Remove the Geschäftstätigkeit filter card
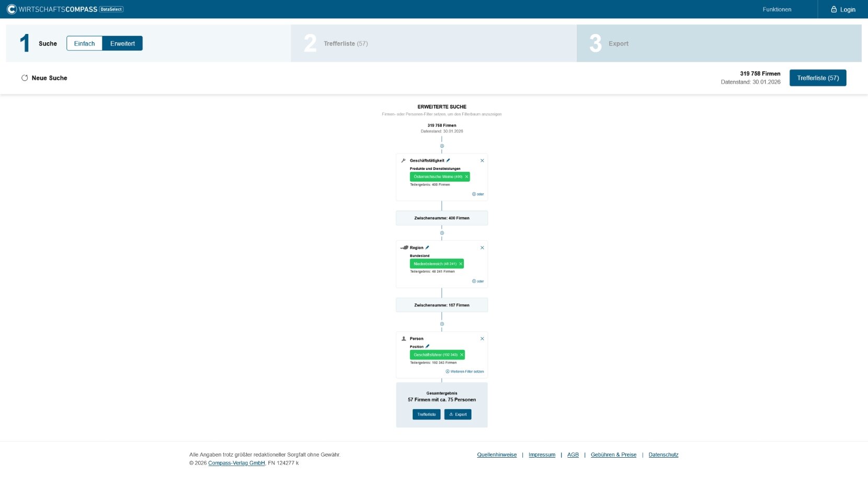Viewport: 868px width, 488px height. pyautogui.click(x=482, y=161)
